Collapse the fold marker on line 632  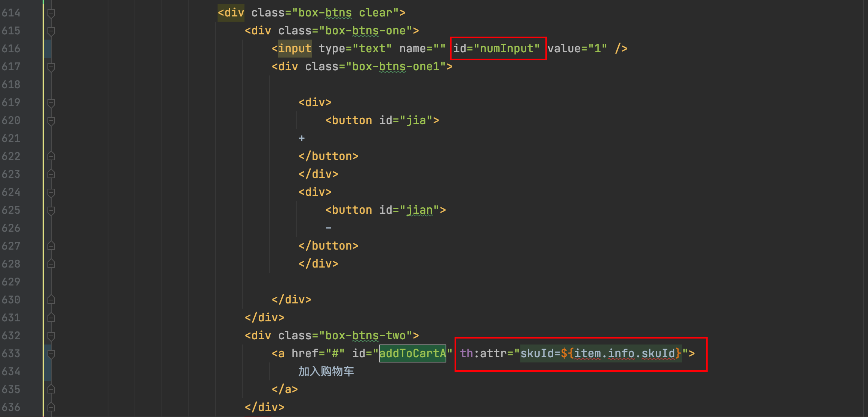pyautogui.click(x=51, y=336)
